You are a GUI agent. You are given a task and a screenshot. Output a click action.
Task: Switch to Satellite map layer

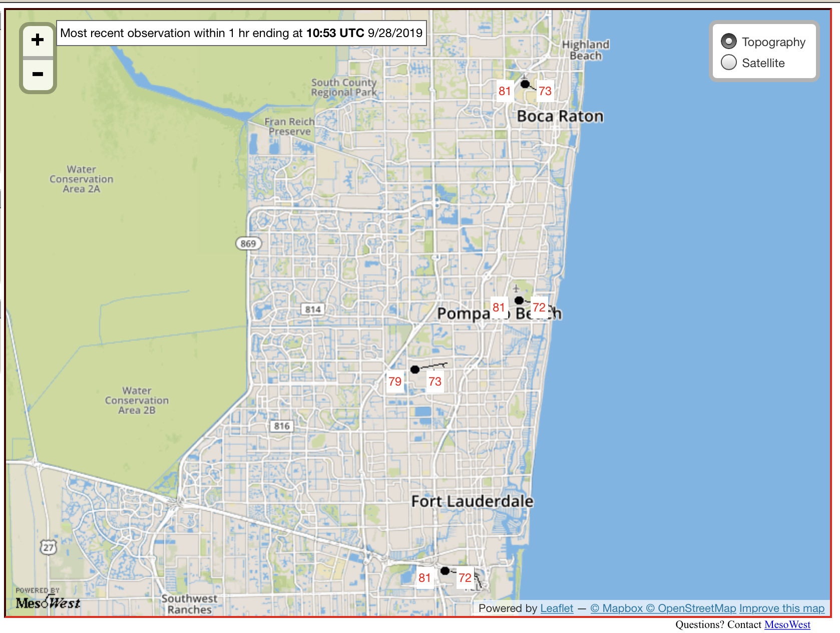click(x=729, y=63)
